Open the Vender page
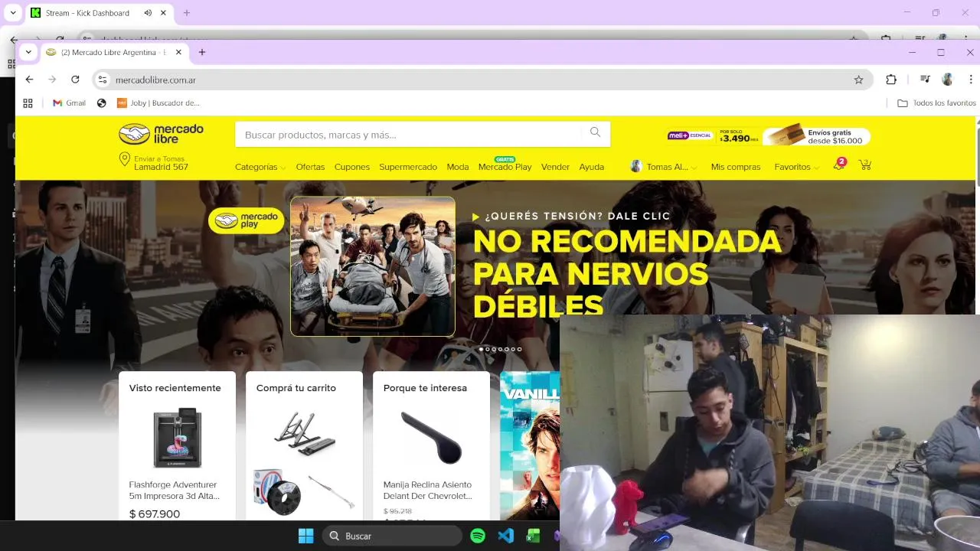This screenshot has height=551, width=980. (x=555, y=167)
